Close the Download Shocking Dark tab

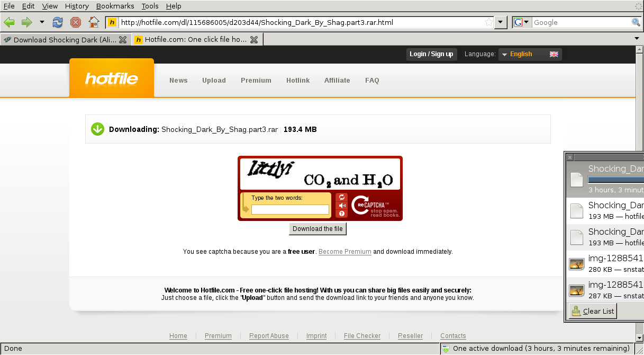pyautogui.click(x=123, y=40)
